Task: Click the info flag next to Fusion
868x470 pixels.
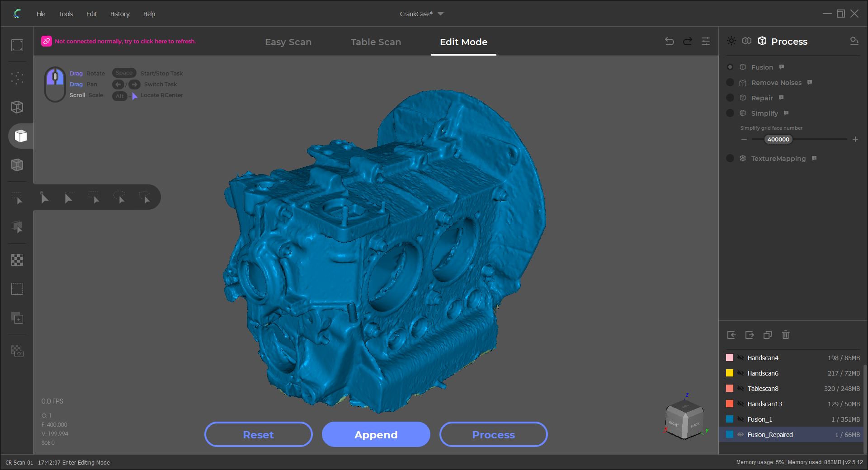Action: click(x=782, y=67)
